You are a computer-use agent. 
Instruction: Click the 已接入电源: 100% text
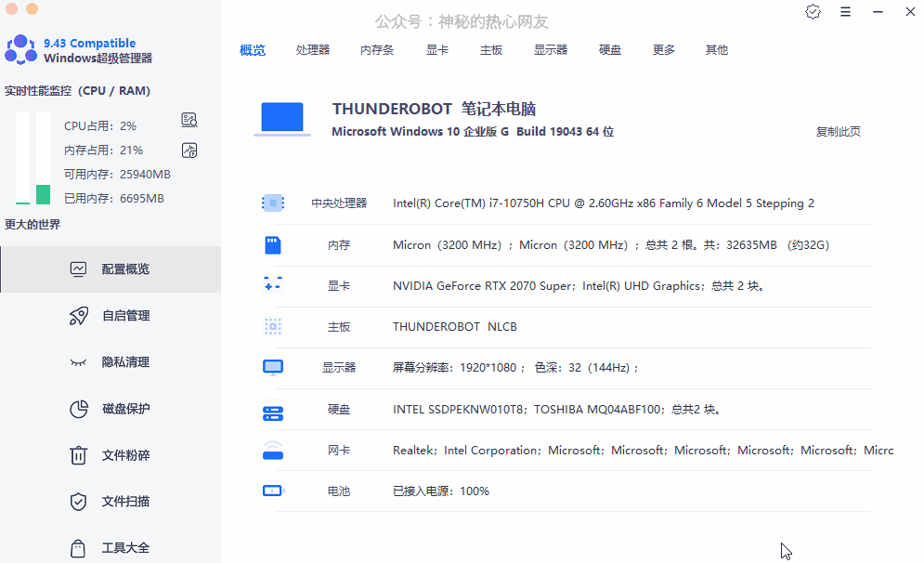click(x=441, y=491)
